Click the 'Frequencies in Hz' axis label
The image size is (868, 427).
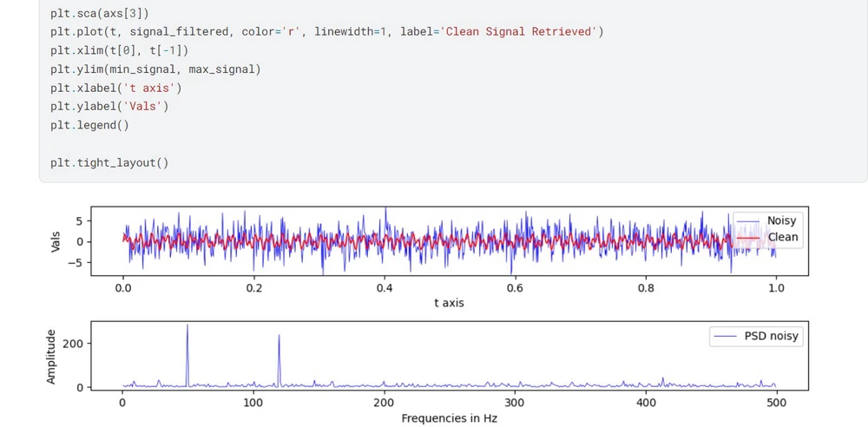click(x=448, y=418)
